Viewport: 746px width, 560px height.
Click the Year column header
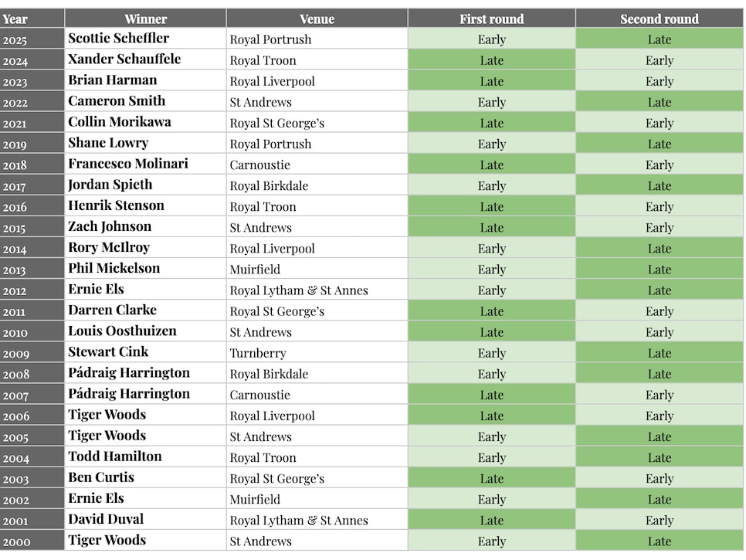32,19
